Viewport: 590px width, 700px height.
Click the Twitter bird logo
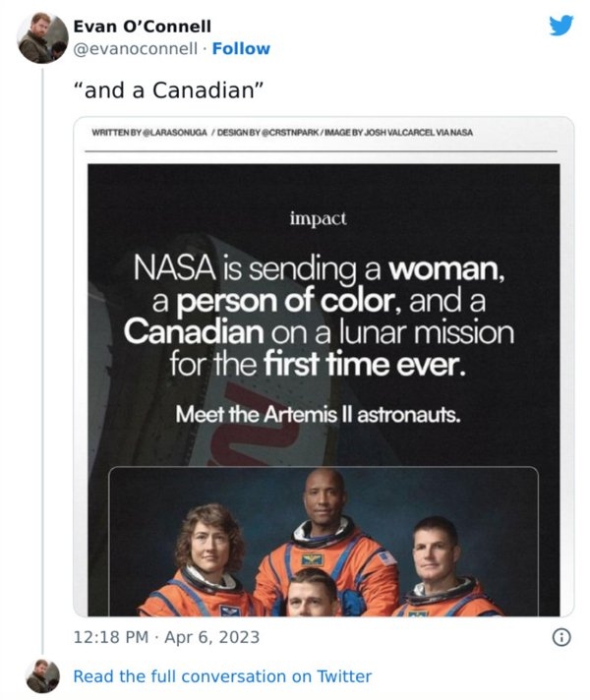(560, 26)
